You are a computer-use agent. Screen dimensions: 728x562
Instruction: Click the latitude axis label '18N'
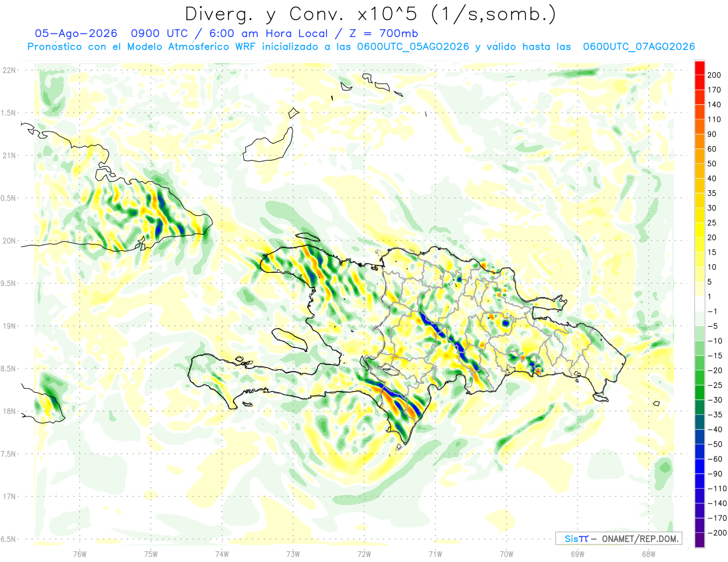click(8, 412)
